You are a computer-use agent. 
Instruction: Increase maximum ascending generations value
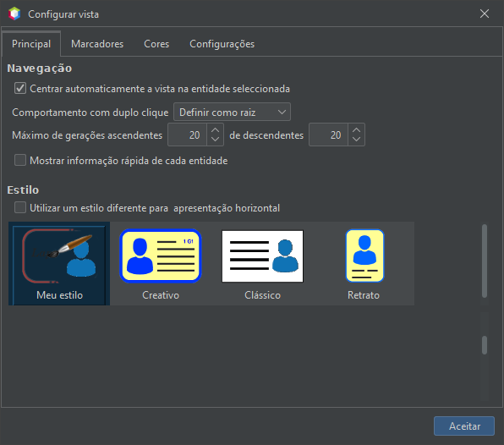[215, 130]
